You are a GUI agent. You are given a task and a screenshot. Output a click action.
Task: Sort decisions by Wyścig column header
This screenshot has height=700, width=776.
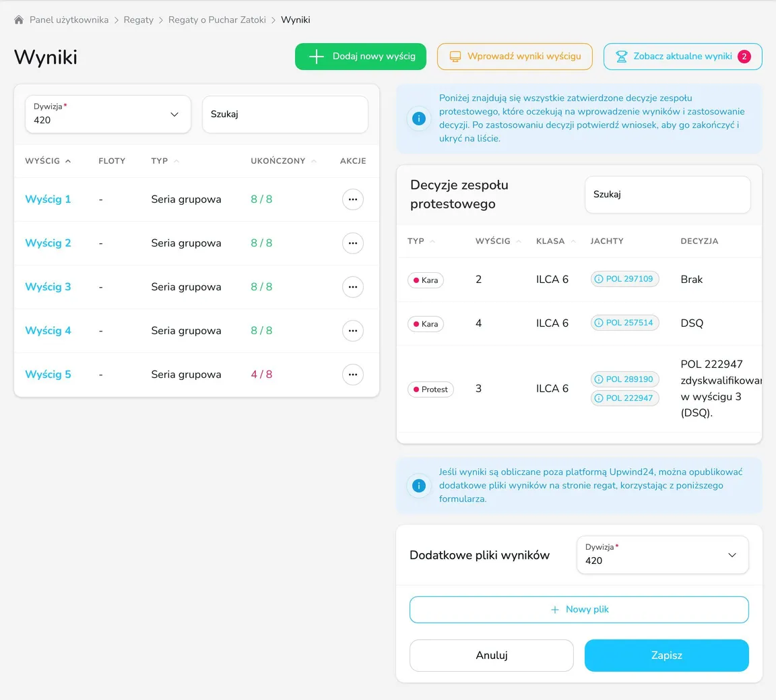coord(498,241)
